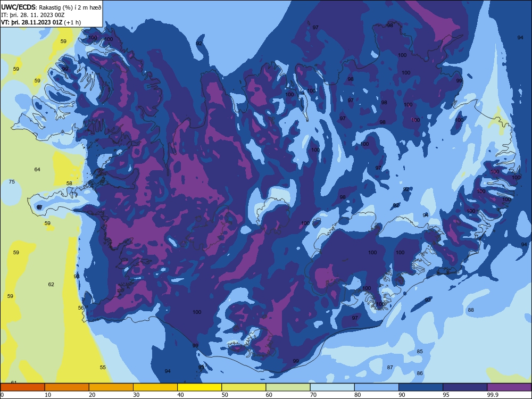The height and width of the screenshot is (399, 532).
Task: Click the medium blue 90–95 legend swatch
Action: pos(421,387)
